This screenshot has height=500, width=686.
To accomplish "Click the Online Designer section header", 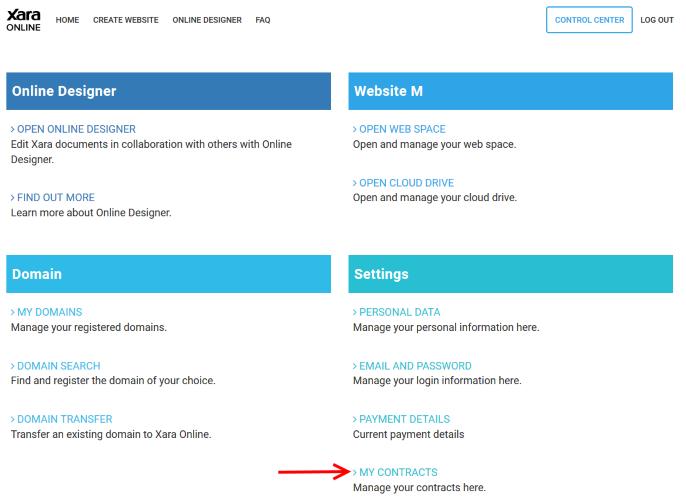I will [168, 91].
